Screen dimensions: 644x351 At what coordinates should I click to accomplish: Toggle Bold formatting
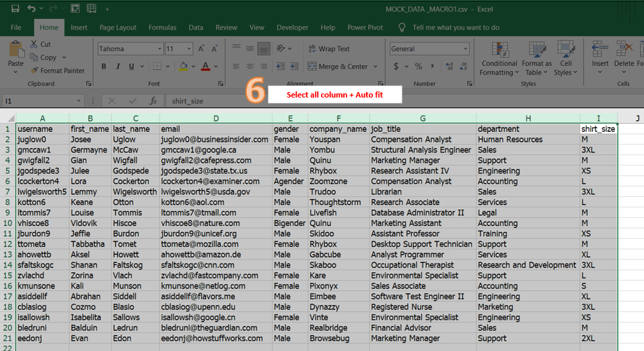click(104, 67)
